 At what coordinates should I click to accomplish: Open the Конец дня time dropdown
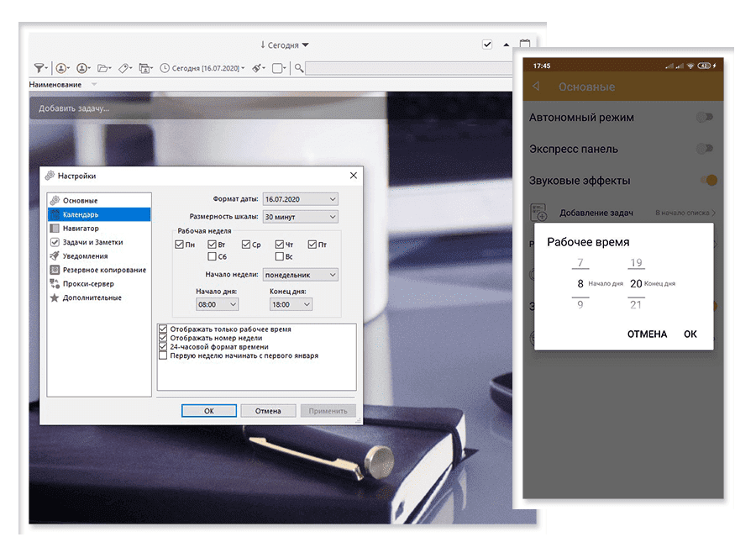click(x=291, y=304)
